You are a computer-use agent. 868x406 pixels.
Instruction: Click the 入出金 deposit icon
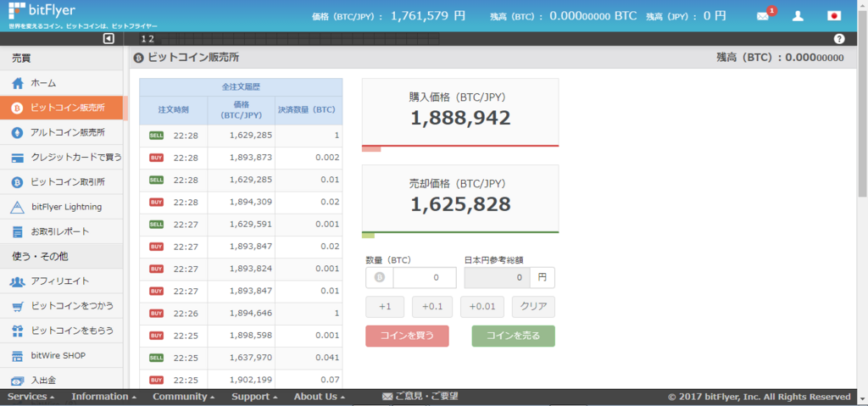tap(18, 381)
